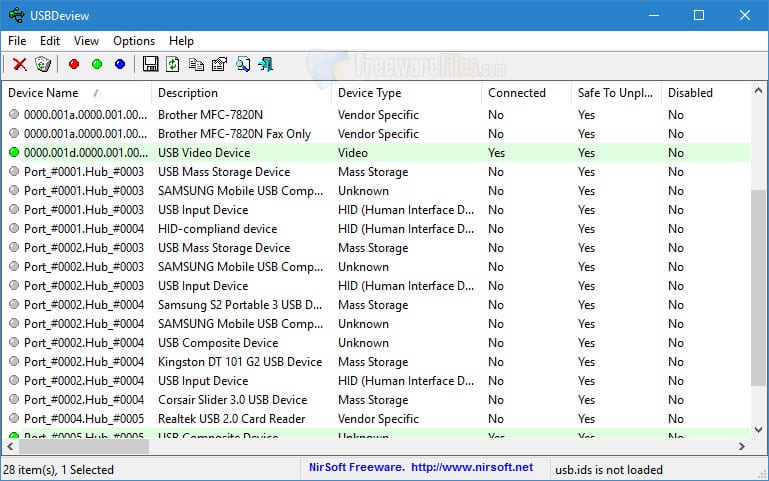Open the Edit menu

pos(50,41)
